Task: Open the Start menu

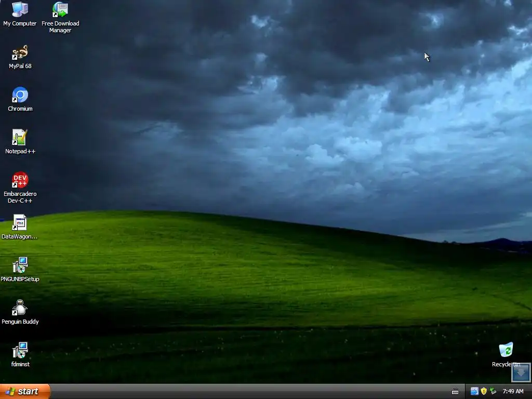Action: click(25, 391)
